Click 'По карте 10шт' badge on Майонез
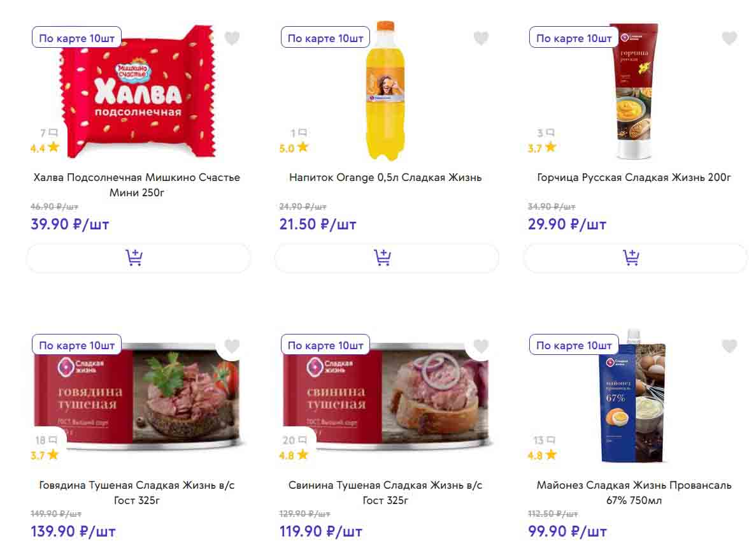 pyautogui.click(x=574, y=345)
